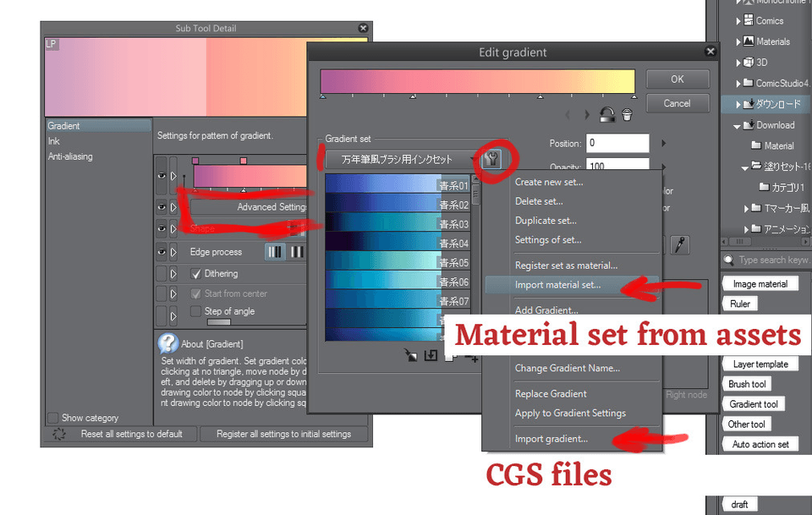The image size is (812, 515).
Task: Open the gradient set wrench menu
Action: 491,159
